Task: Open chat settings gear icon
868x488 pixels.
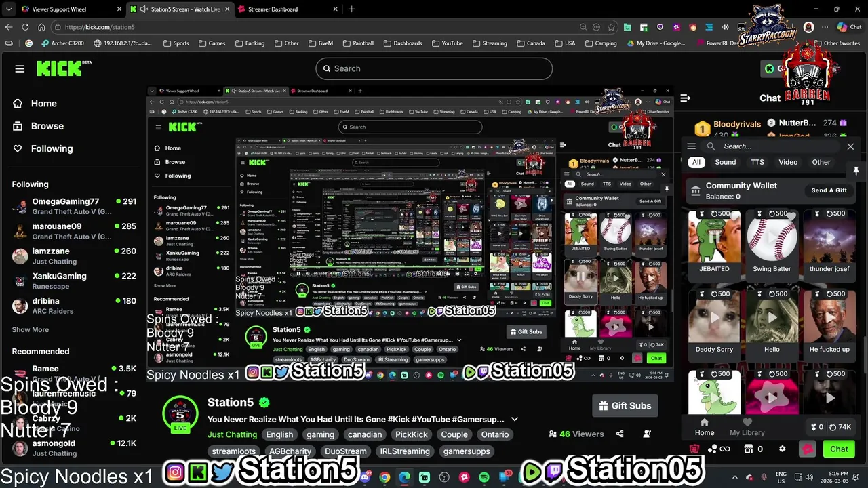Action: 782,449
